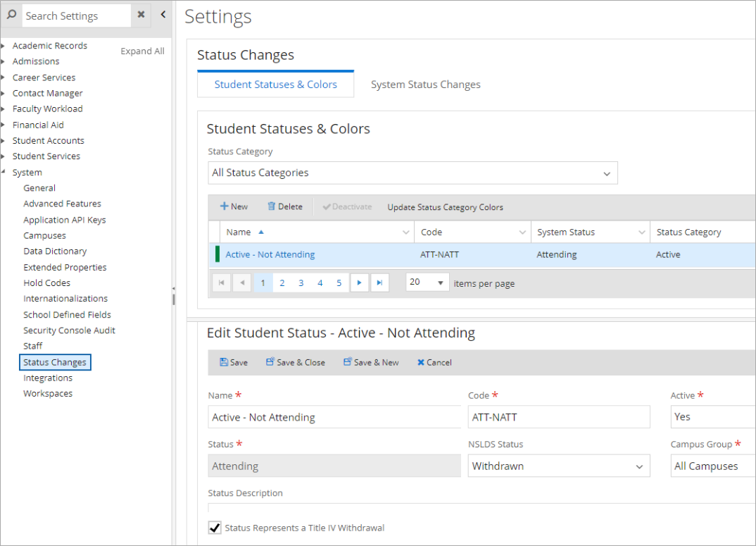The height and width of the screenshot is (546, 756).
Task: Open the Active - Not Attending link
Action: pos(270,254)
